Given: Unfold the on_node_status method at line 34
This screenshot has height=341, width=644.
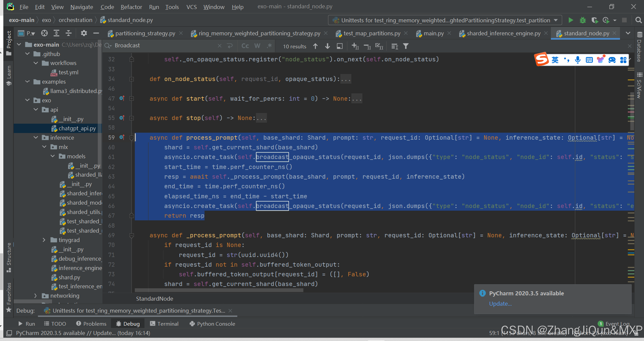Looking at the screenshot, I should pos(132,79).
